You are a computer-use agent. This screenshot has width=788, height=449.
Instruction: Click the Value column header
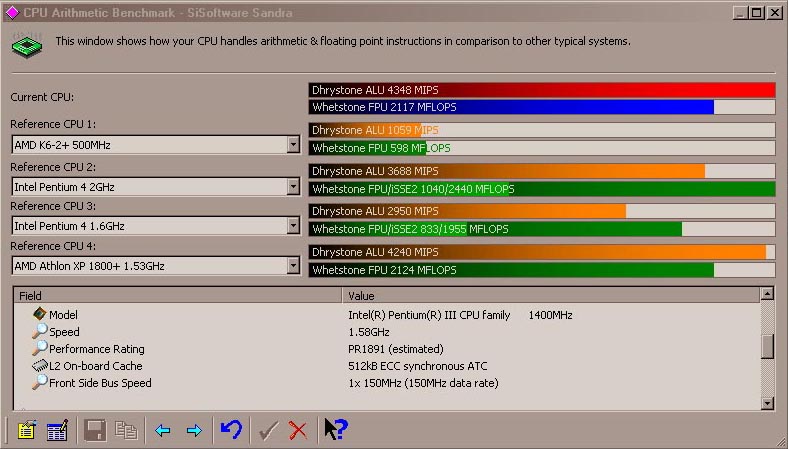click(x=551, y=296)
